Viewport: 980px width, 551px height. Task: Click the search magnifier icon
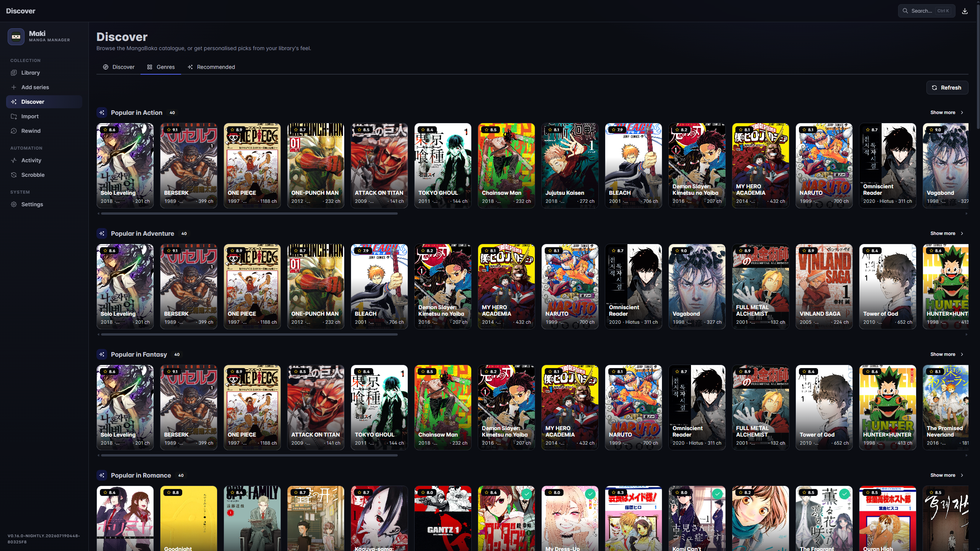(905, 11)
